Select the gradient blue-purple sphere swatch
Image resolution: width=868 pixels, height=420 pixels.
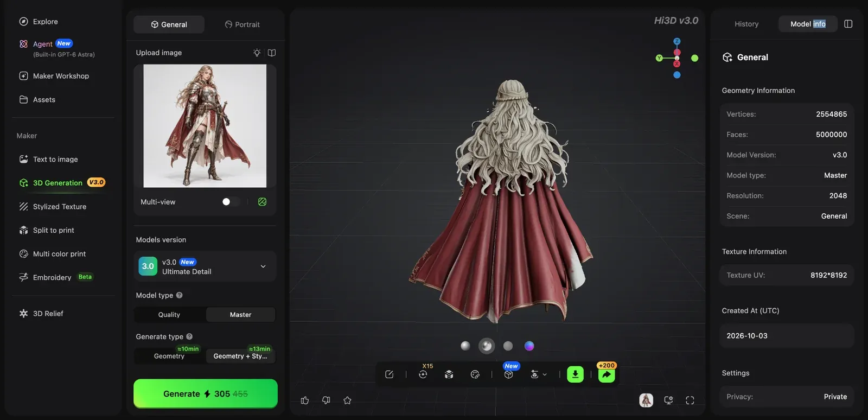(529, 346)
